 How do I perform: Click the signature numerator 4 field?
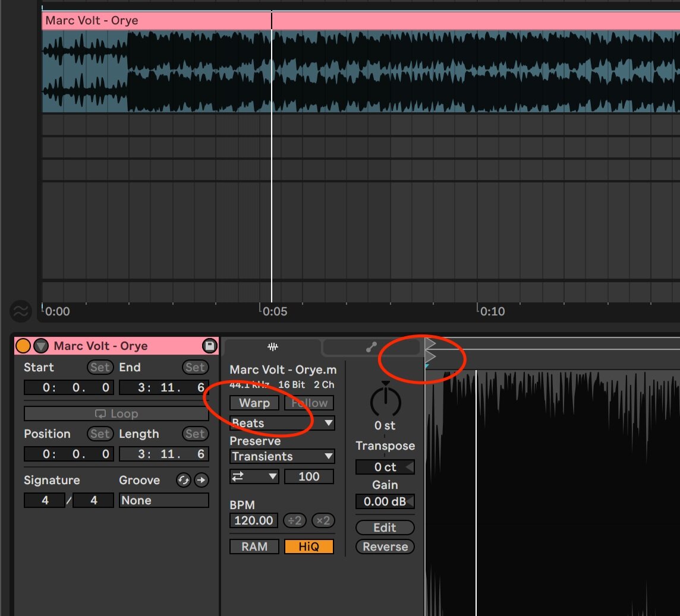(x=45, y=500)
